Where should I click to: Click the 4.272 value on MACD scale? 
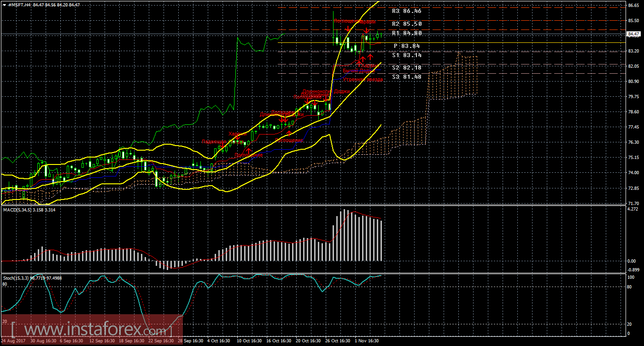click(632, 209)
